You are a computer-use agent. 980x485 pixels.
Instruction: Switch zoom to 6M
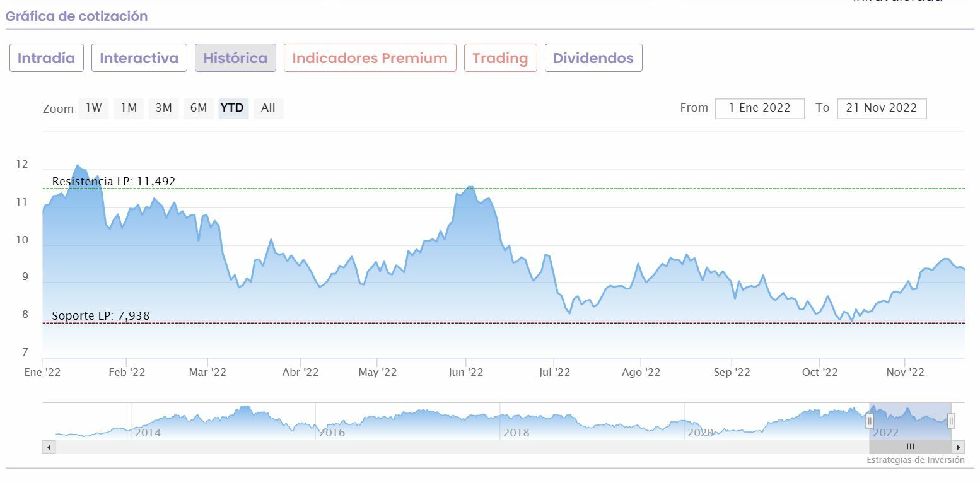click(198, 108)
